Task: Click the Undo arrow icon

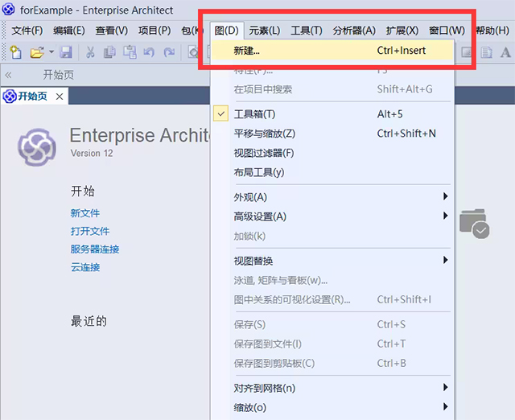Action: [x=149, y=52]
